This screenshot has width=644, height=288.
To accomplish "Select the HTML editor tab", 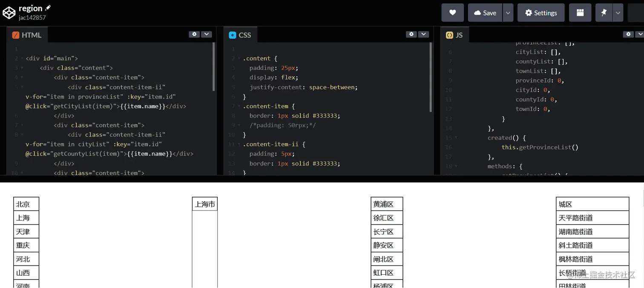I will (x=27, y=35).
